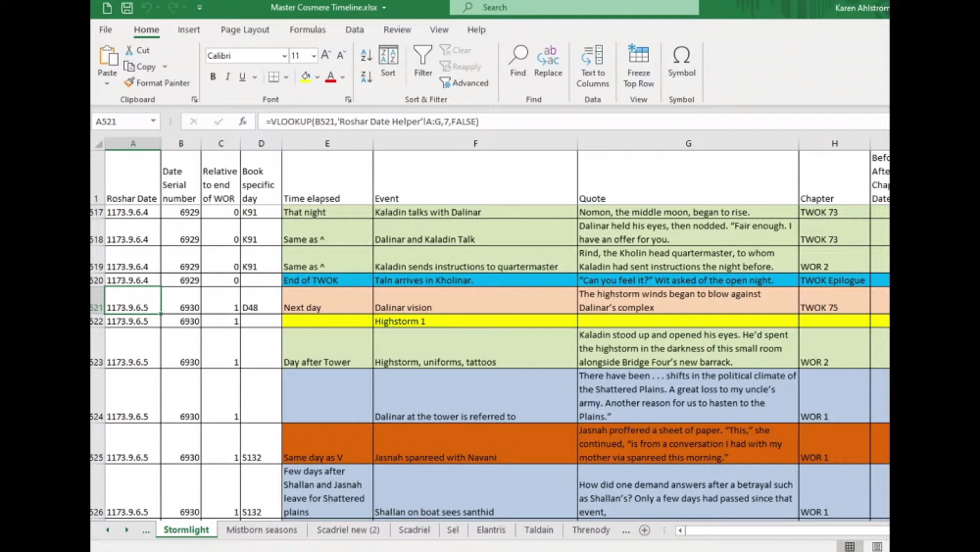The height and width of the screenshot is (552, 980).
Task: Save the workbook with floppy icon
Action: (126, 8)
